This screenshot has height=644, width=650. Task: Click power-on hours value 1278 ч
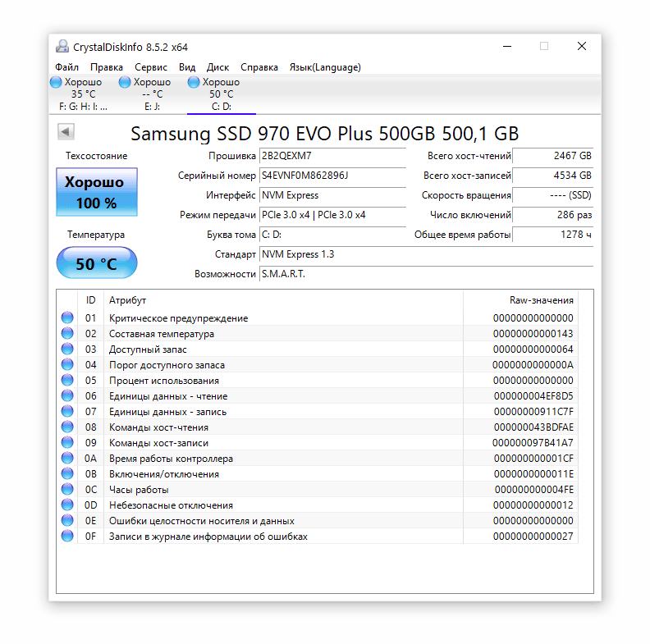click(x=552, y=235)
